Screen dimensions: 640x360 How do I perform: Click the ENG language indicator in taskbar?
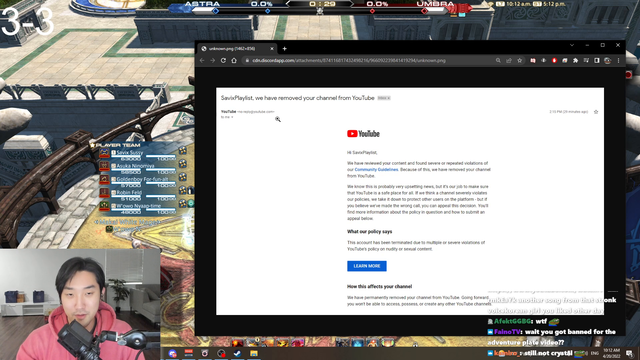(594, 353)
